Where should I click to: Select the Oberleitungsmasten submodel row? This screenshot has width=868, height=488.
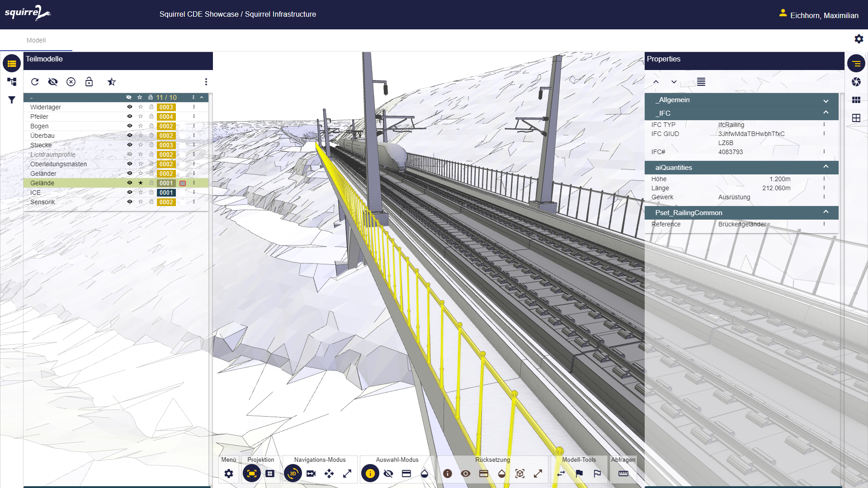(x=59, y=164)
